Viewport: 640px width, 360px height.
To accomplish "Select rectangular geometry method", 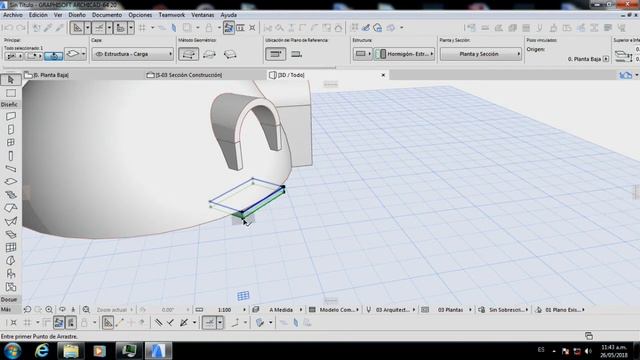I will point(209,54).
